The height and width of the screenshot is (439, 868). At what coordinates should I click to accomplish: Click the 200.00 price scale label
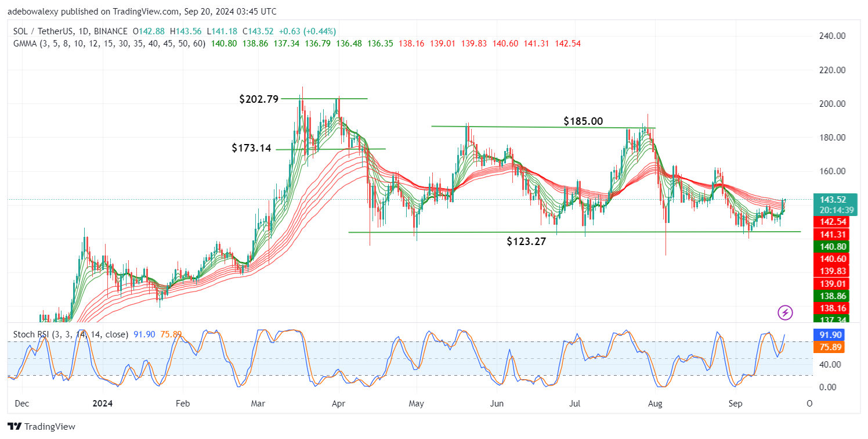[x=833, y=104]
